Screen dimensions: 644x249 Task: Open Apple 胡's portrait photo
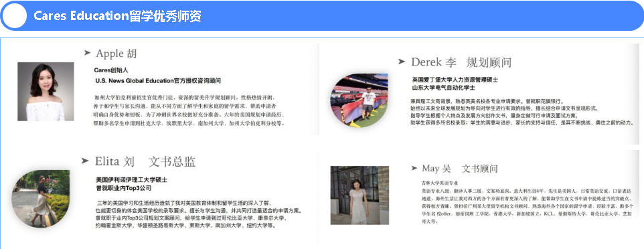46,92
